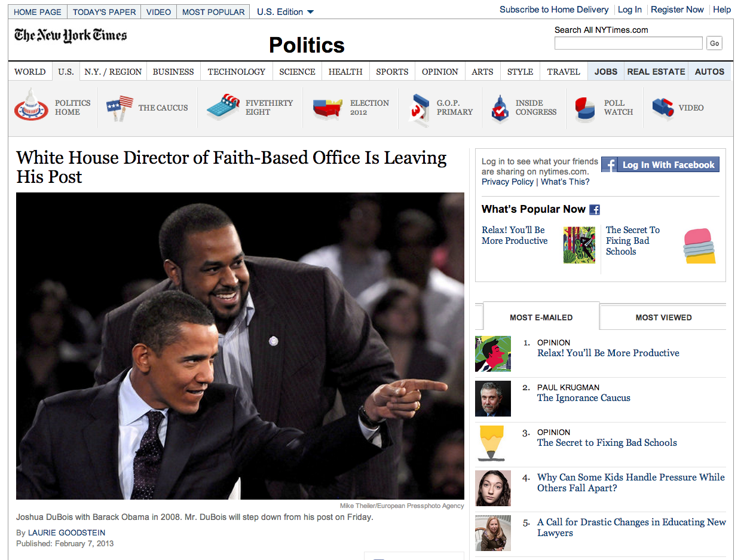
Task: Select the U.S. section tab
Action: (66, 72)
